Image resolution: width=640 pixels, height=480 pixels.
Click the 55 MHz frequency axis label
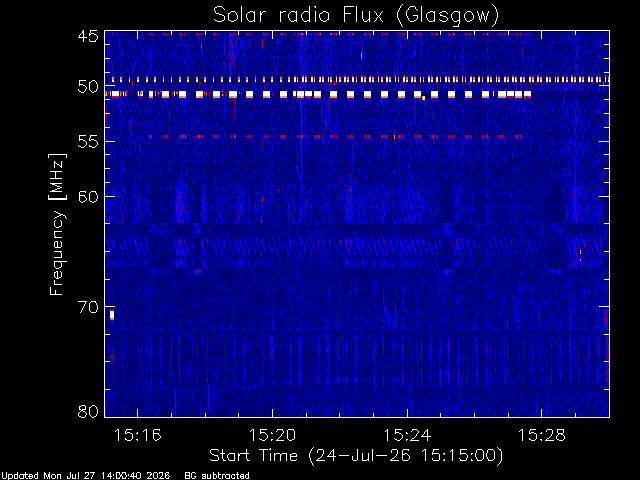88,142
